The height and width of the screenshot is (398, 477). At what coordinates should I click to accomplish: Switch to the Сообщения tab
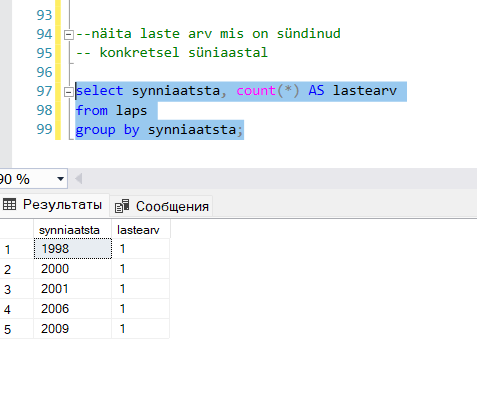click(161, 206)
